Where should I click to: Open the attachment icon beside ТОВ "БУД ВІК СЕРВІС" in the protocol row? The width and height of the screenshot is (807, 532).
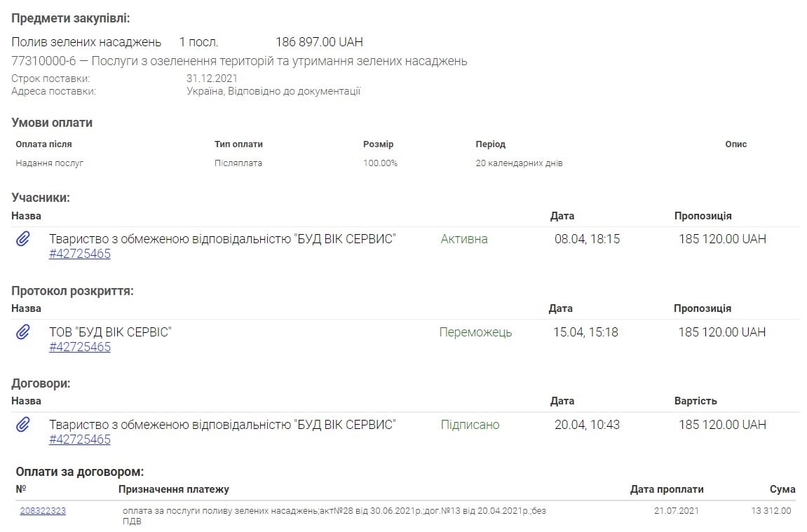23,332
